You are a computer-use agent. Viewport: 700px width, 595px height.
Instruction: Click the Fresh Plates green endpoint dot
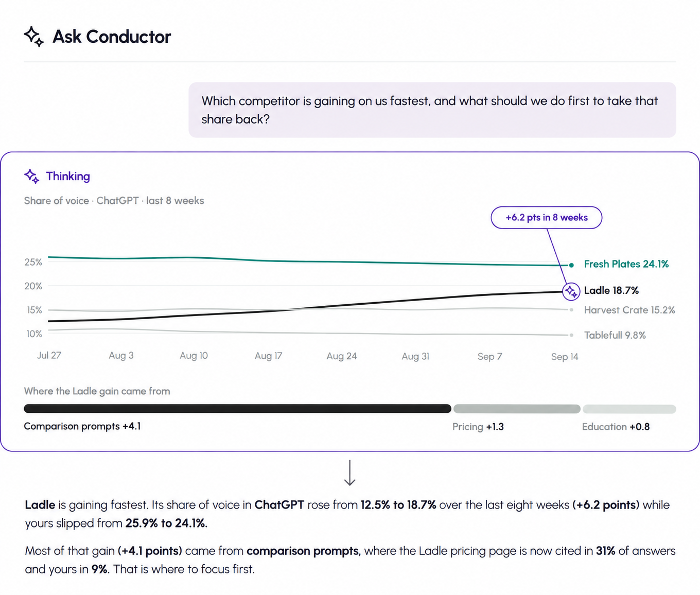click(x=571, y=265)
